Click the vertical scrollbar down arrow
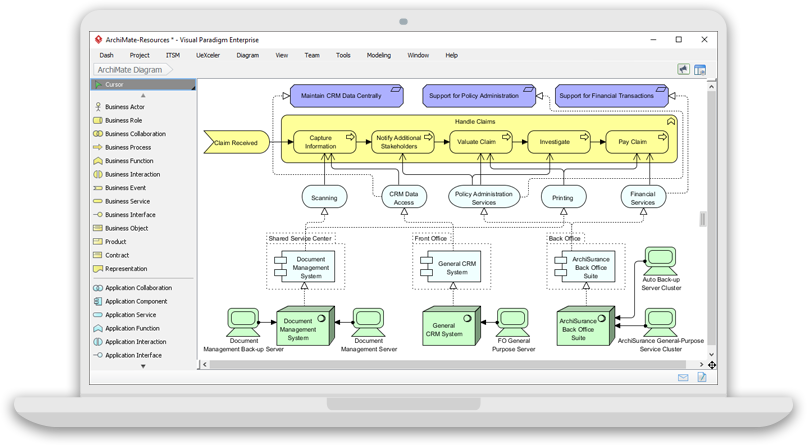Screen dimensions: 807x445 point(712,354)
